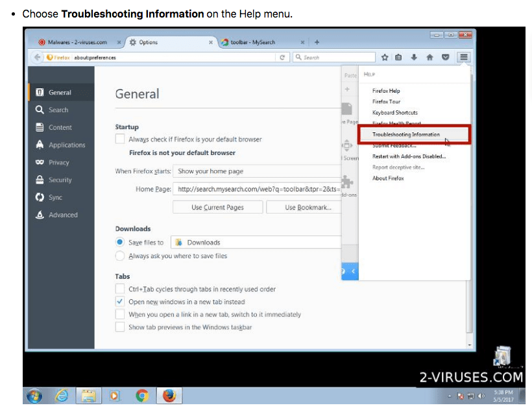
Task: Select the 'Save files to' radio button
Action: (119, 242)
